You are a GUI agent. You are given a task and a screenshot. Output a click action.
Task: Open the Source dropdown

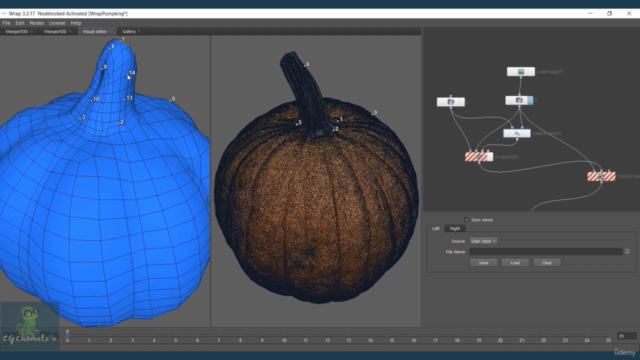click(x=483, y=241)
